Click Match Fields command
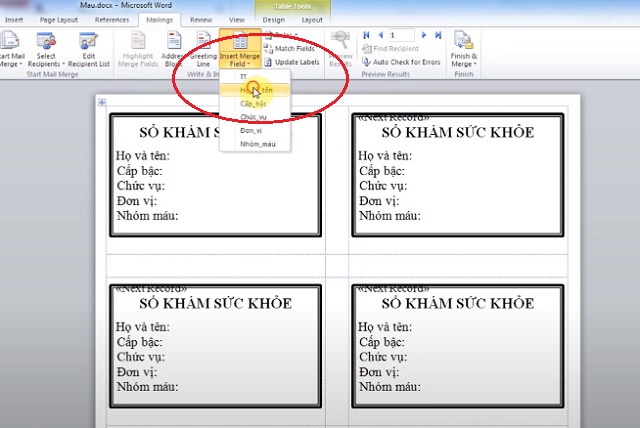Viewport: 640px width, 428px height. coord(289,49)
